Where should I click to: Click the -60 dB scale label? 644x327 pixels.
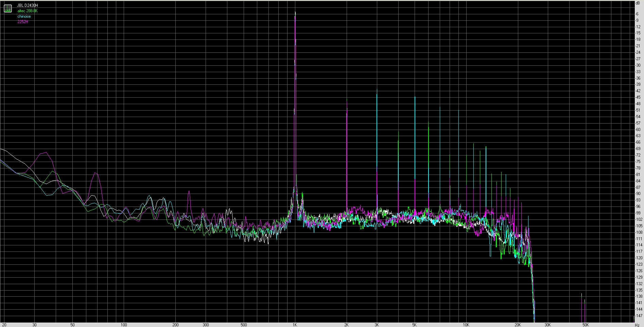point(638,130)
